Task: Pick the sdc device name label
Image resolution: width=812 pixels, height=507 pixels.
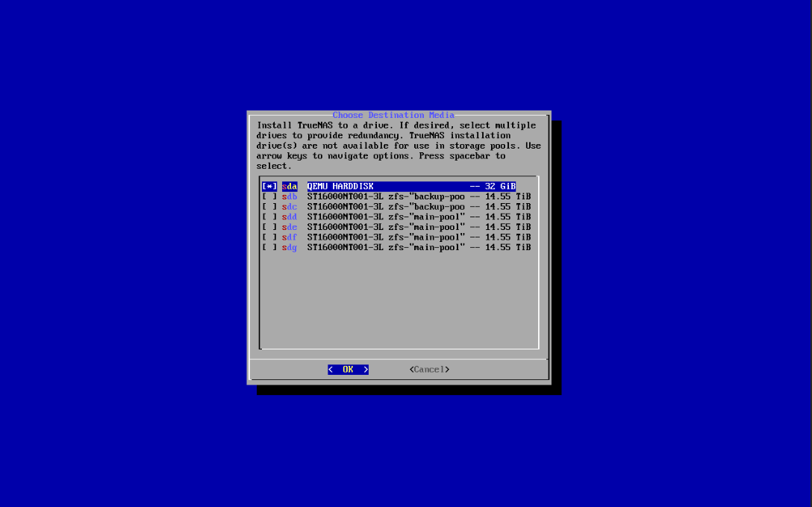Action: point(290,207)
